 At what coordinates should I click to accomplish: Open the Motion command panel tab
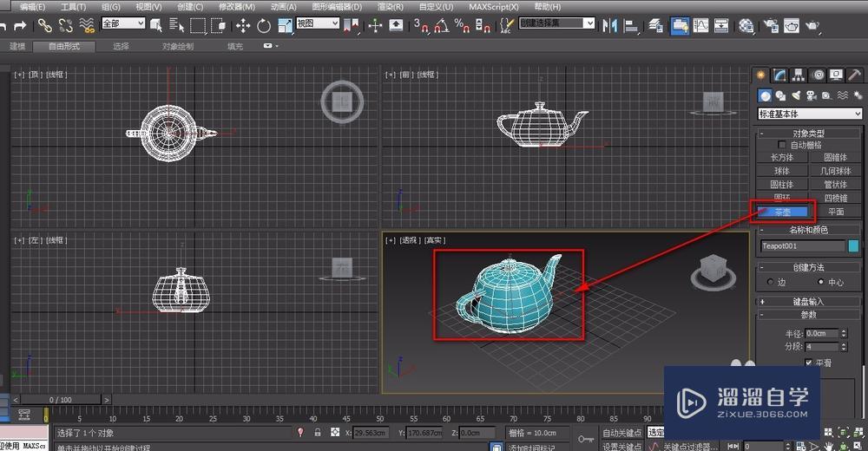[819, 75]
